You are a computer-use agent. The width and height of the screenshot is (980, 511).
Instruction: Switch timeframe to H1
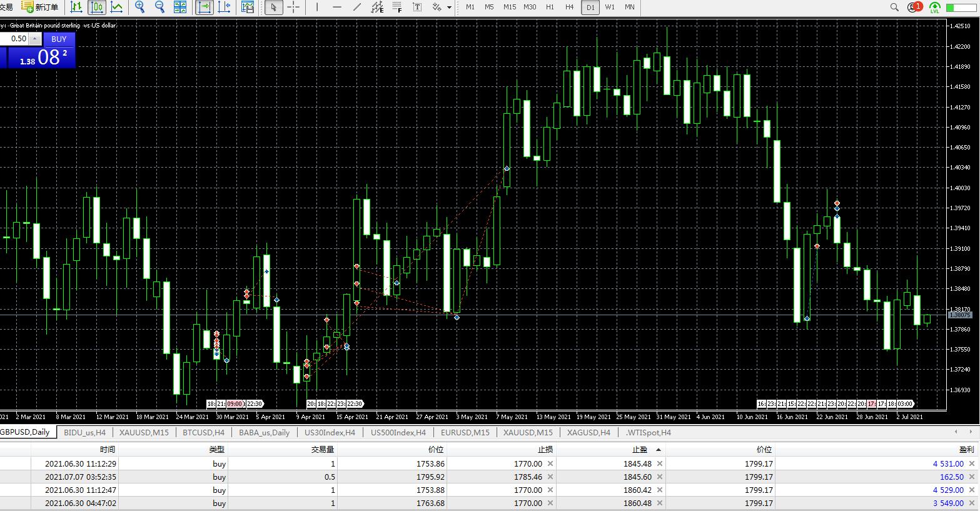[x=550, y=7]
